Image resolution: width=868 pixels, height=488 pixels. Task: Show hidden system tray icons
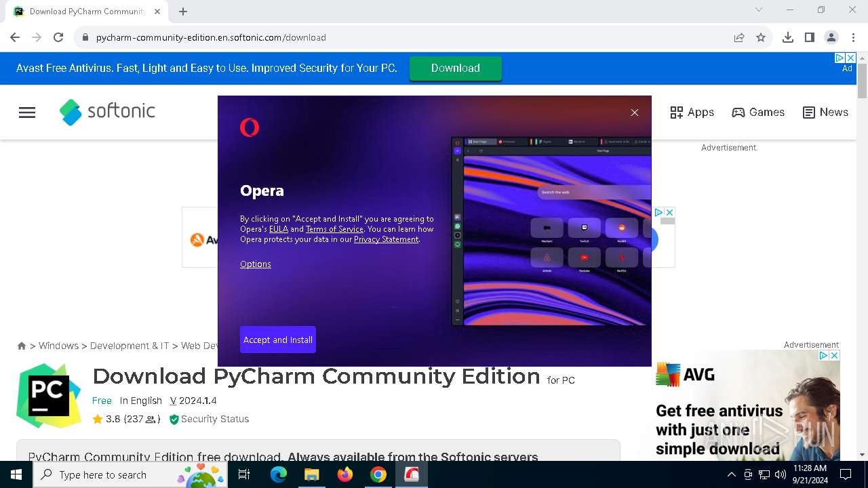point(731,474)
